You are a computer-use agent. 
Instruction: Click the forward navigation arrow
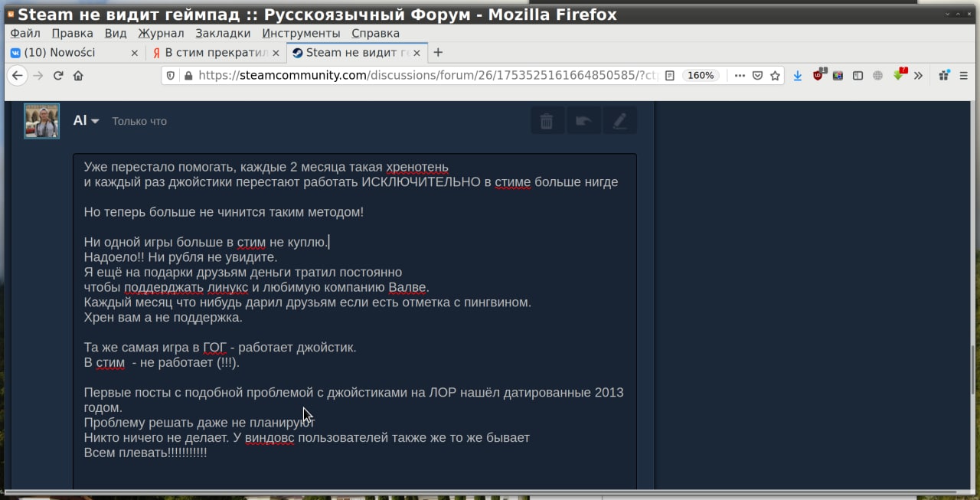(x=38, y=76)
